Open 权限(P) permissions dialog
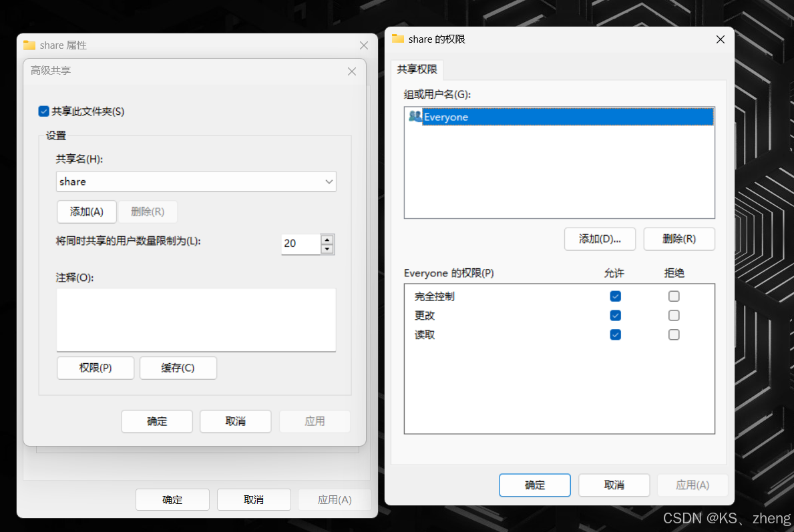The height and width of the screenshot is (532, 794). point(95,368)
